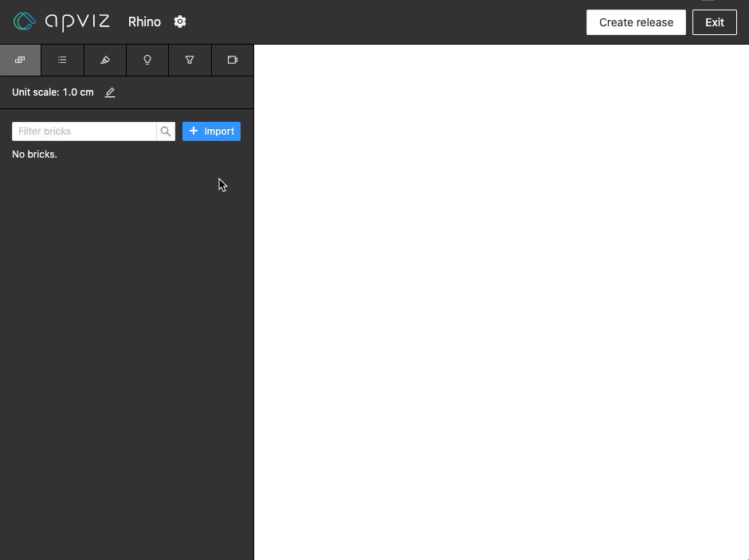This screenshot has height=560, width=749.
Task: Open the highlighter materials tab
Action: click(x=105, y=60)
